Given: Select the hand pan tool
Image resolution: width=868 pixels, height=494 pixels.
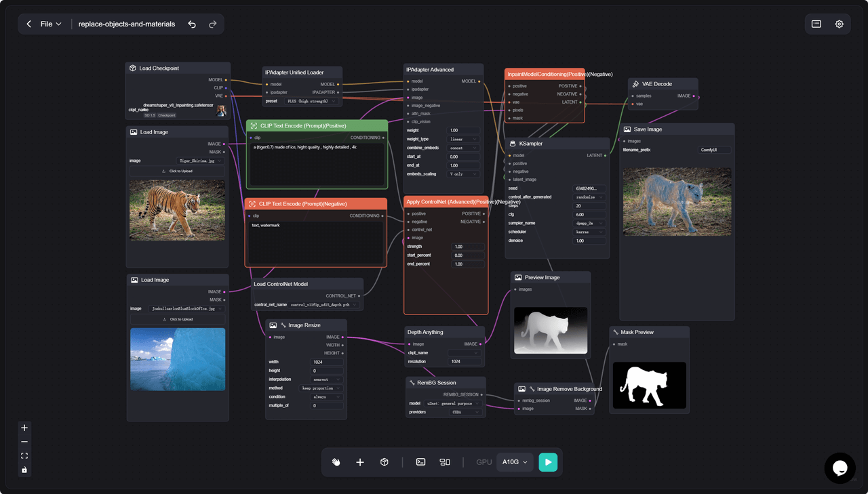Looking at the screenshot, I should pyautogui.click(x=336, y=462).
